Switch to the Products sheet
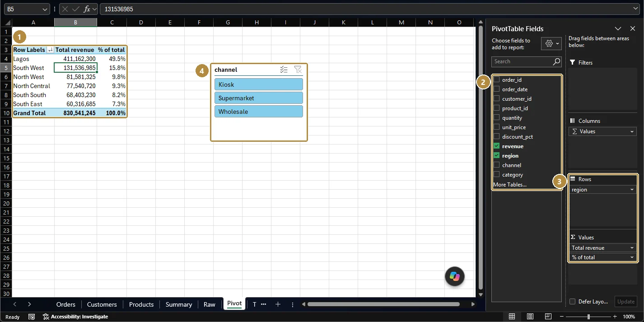 point(141,304)
